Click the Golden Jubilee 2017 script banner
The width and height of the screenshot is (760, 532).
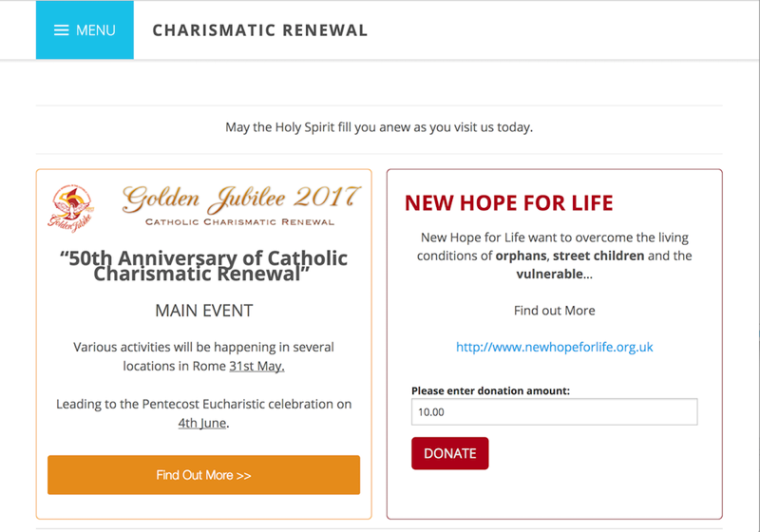point(241,199)
